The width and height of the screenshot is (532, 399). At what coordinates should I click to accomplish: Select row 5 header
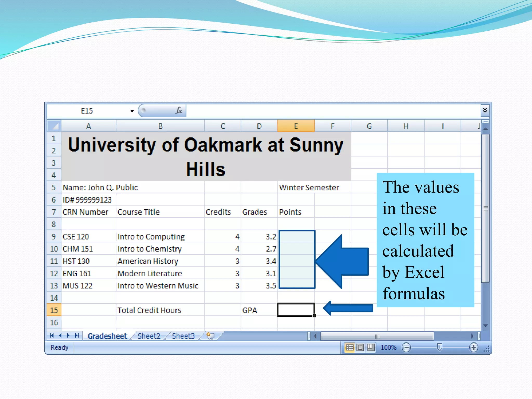[54, 187]
